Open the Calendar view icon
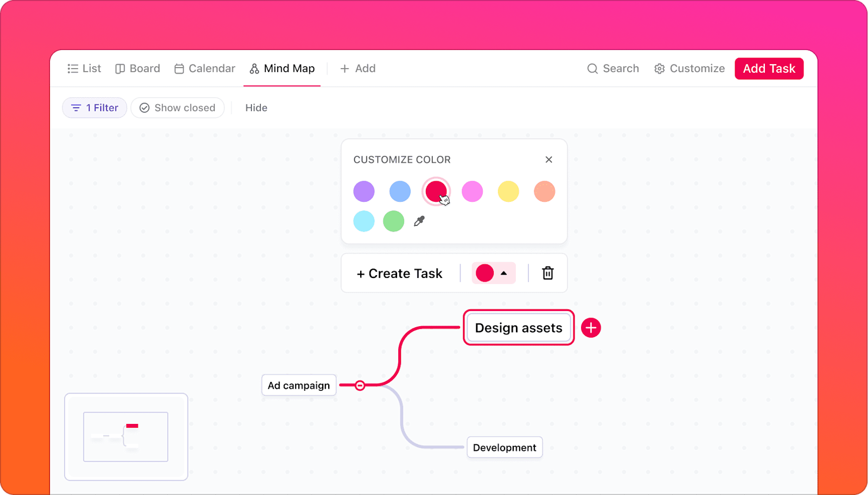 click(205, 68)
